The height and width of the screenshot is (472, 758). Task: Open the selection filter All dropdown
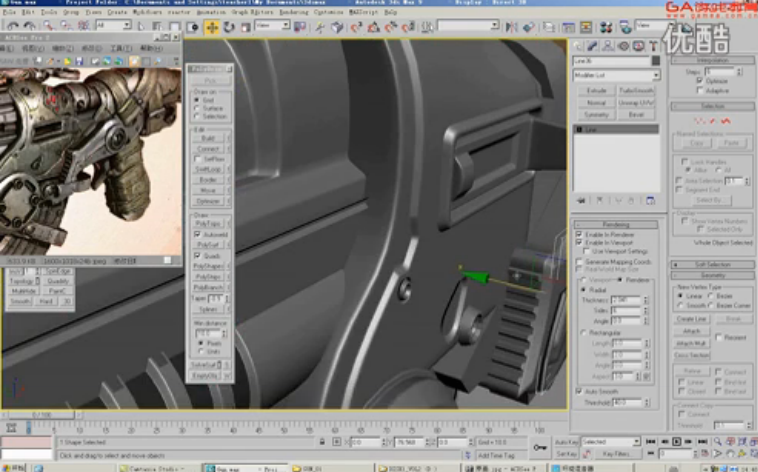point(113,25)
